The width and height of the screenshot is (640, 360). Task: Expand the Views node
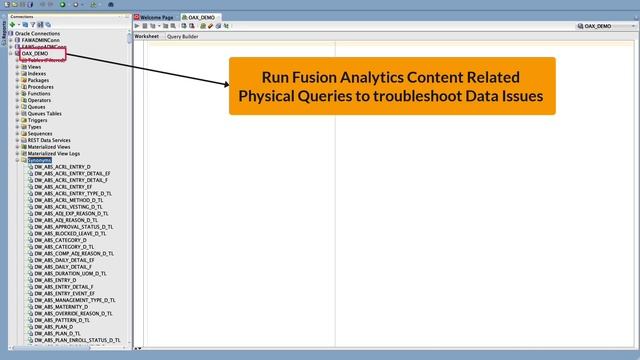[x=18, y=67]
